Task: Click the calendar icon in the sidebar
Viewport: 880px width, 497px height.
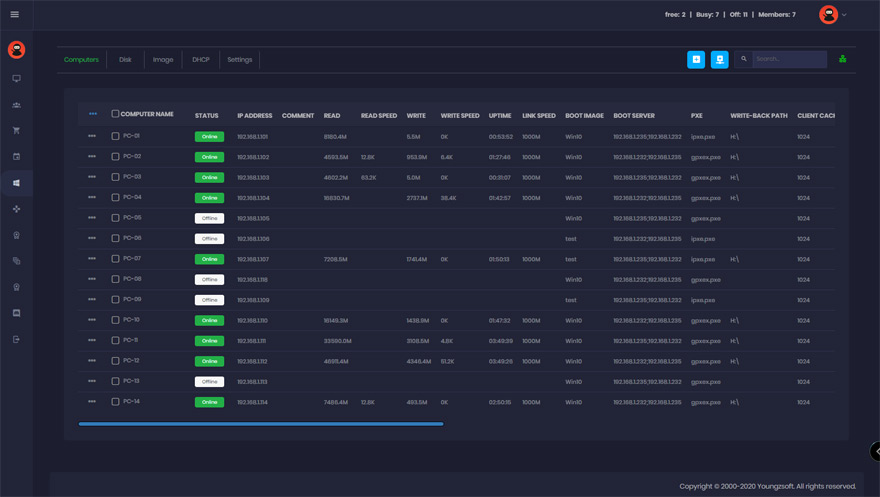Action: click(16, 157)
